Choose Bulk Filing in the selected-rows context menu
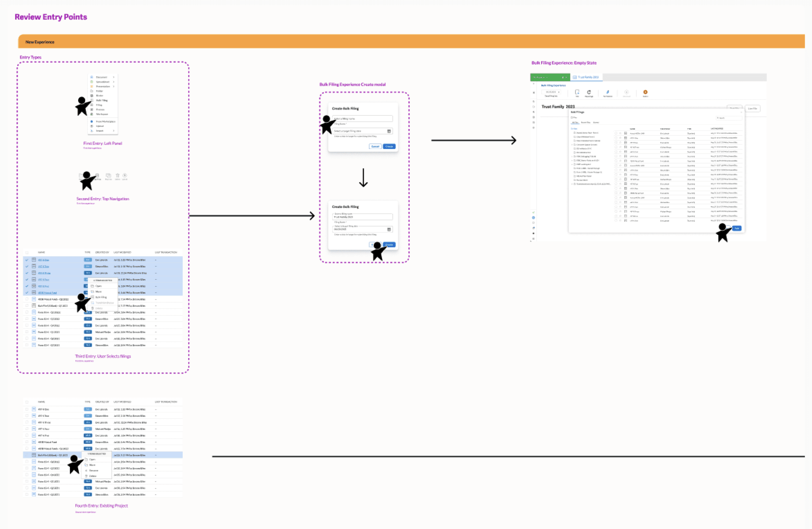 [x=101, y=297]
